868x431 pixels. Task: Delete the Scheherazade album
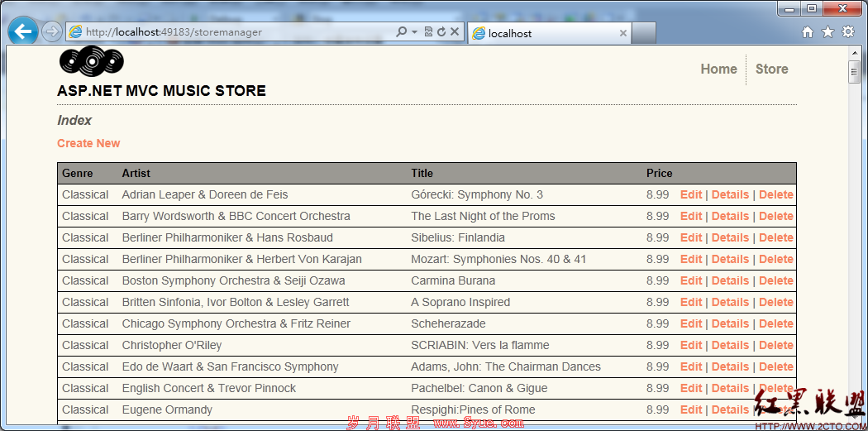[776, 323]
